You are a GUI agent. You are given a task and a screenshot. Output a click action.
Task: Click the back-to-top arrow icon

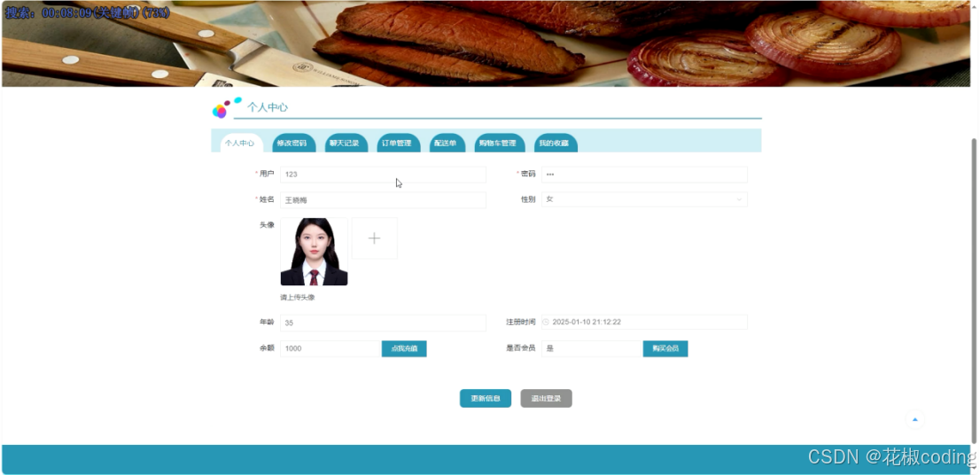pos(915,419)
